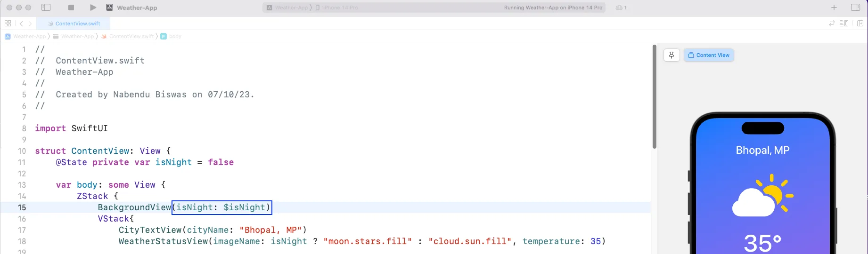The image size is (868, 254).
Task: Click the editor vertical scrollbar
Action: point(654,97)
